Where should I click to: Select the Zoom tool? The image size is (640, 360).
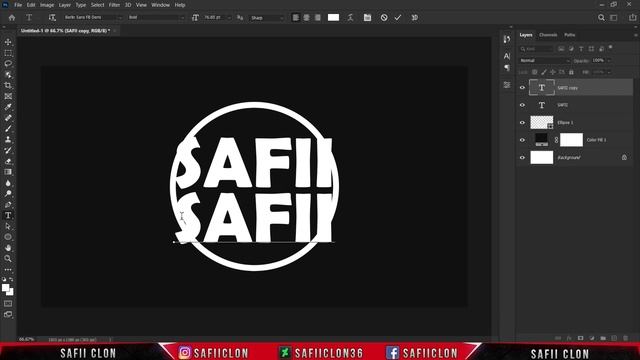(8, 258)
